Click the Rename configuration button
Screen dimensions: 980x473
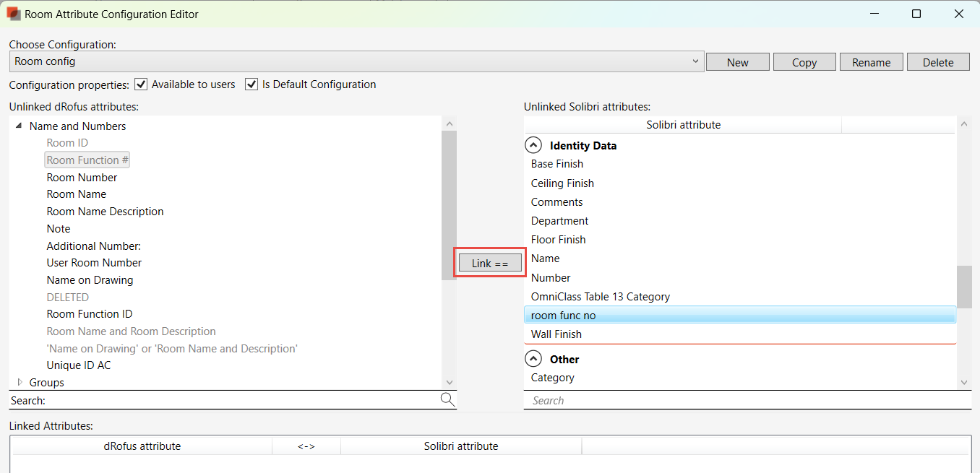(871, 62)
